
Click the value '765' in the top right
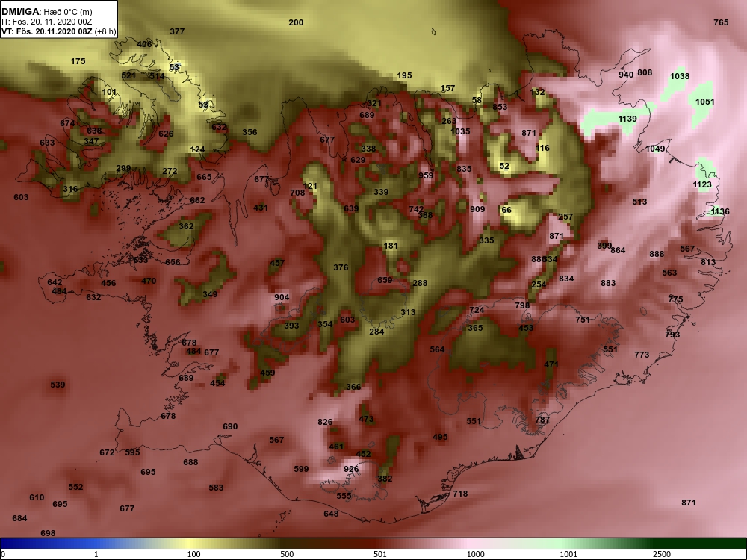coord(722,22)
